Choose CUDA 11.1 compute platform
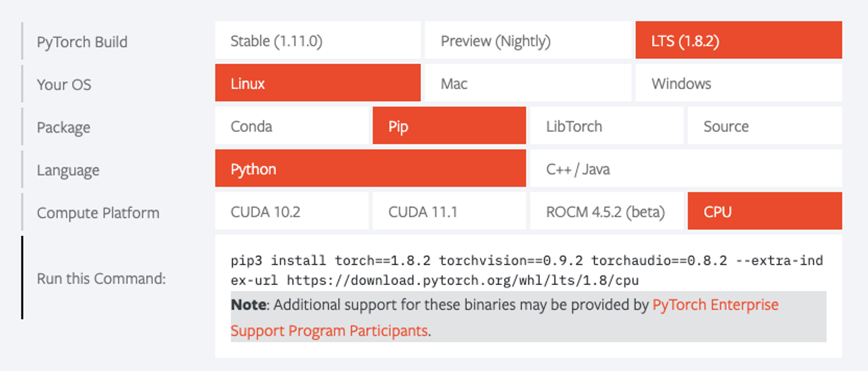This screenshot has height=371, width=868. (x=449, y=211)
